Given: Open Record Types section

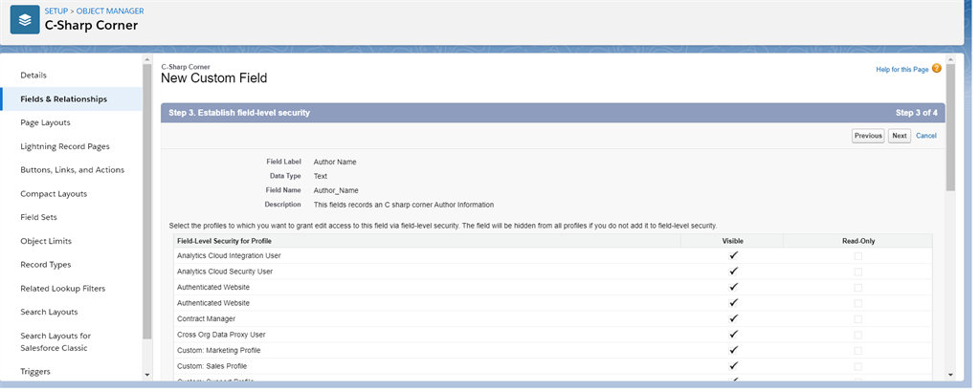Looking at the screenshot, I should tap(46, 265).
